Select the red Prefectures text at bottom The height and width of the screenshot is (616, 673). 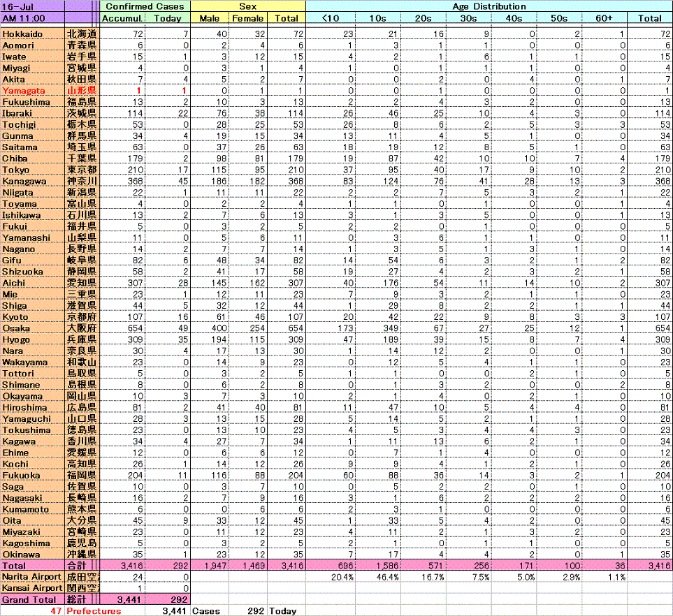(93, 610)
